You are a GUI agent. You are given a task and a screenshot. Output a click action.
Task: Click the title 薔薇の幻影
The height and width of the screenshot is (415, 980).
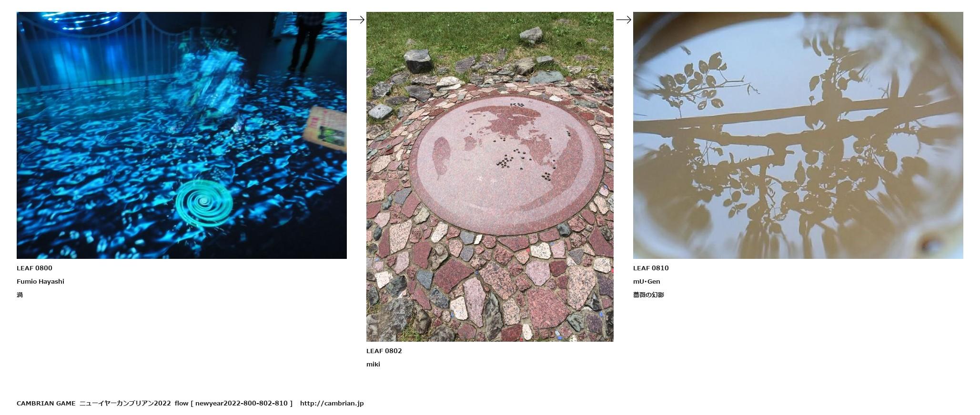[x=648, y=295]
